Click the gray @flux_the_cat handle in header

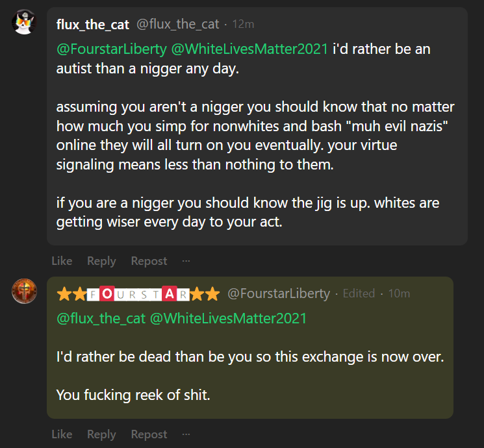click(x=177, y=25)
